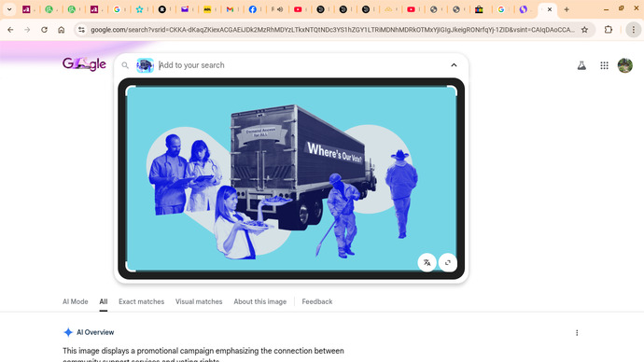Bookmark this page with the star icon
This screenshot has width=644, height=362.
584,30
